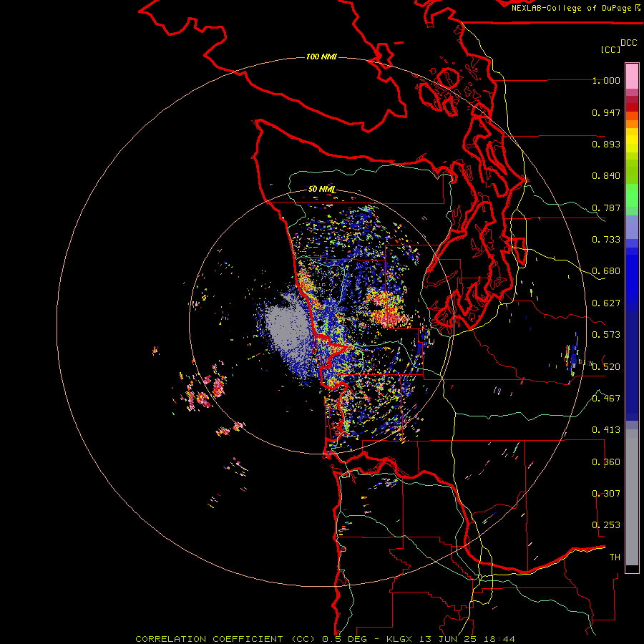Click the TH threshold label on scale

click(615, 557)
